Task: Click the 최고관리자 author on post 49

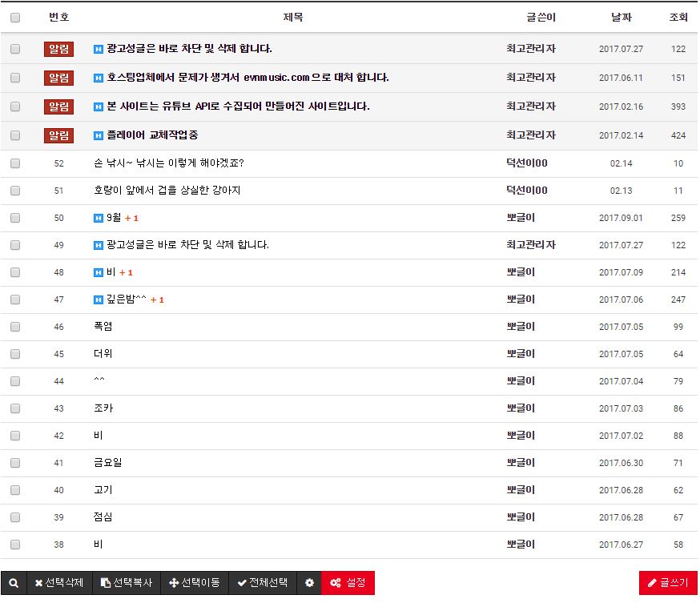Action: click(x=530, y=245)
